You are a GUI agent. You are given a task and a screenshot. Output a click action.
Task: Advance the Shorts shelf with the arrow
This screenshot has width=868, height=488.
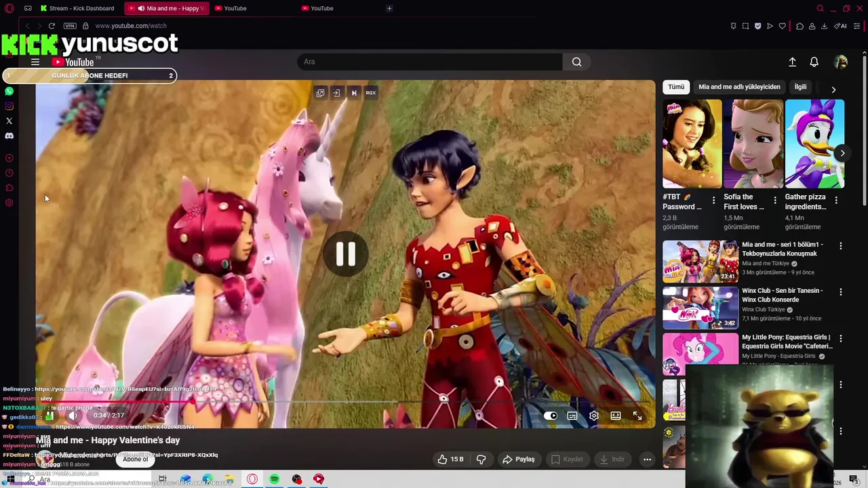click(842, 153)
